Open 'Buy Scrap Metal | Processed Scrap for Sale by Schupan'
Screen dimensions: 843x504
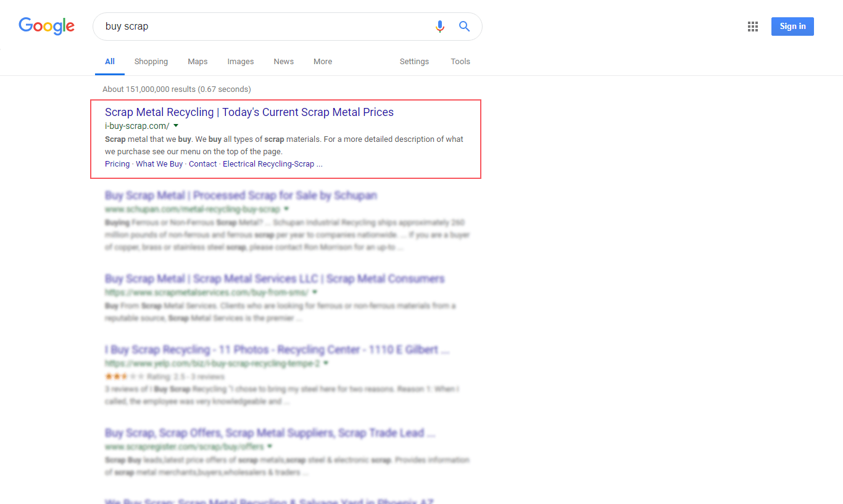pos(241,196)
